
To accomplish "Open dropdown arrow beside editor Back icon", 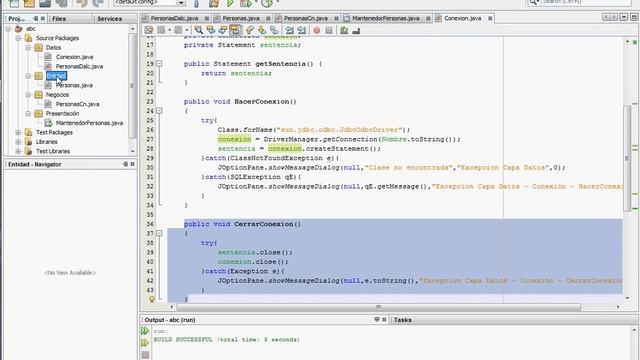I will [169, 30].
